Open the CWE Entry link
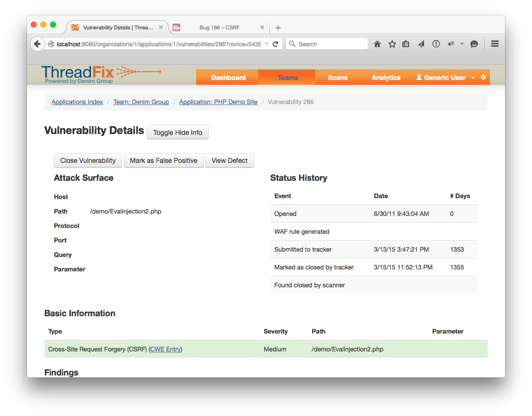Image resolution: width=532 pixels, height=416 pixels. 165,349
